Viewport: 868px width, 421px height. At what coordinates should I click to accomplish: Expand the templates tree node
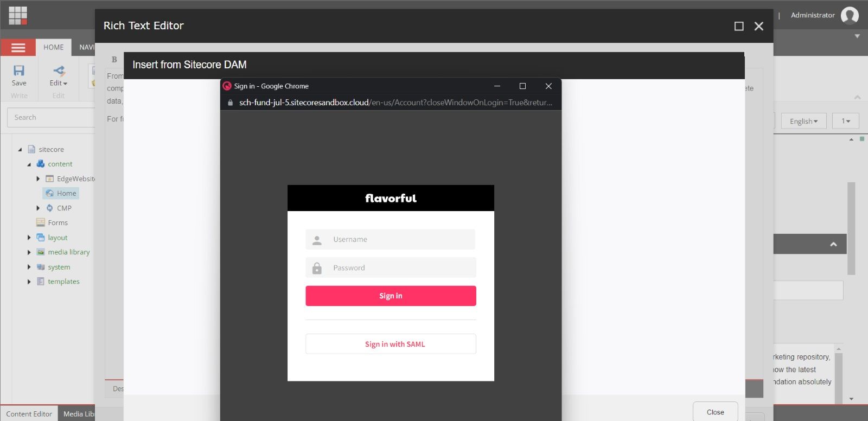29,282
